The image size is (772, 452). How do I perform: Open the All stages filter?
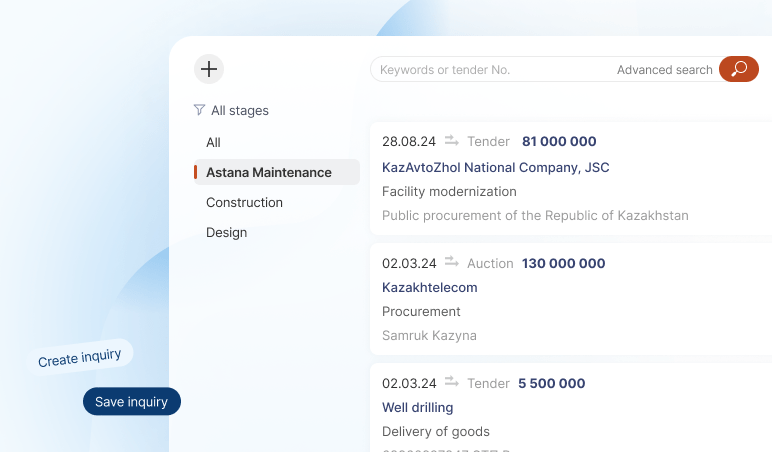click(x=239, y=111)
